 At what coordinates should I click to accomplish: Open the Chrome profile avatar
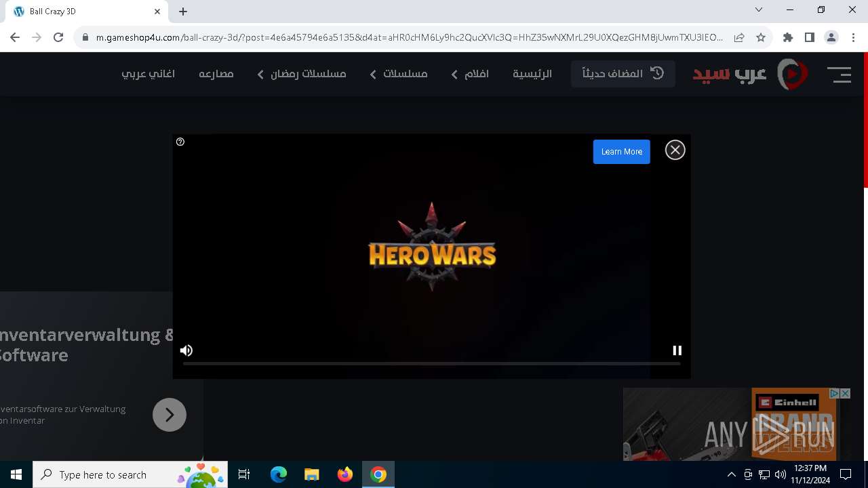[831, 38]
